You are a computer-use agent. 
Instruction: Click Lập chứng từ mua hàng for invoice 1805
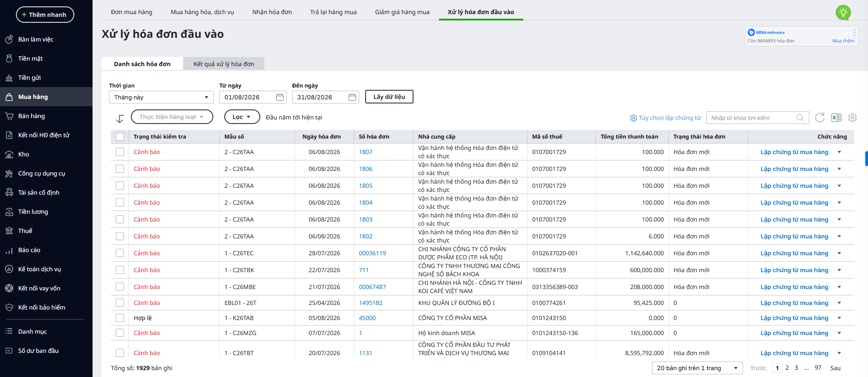(x=795, y=186)
